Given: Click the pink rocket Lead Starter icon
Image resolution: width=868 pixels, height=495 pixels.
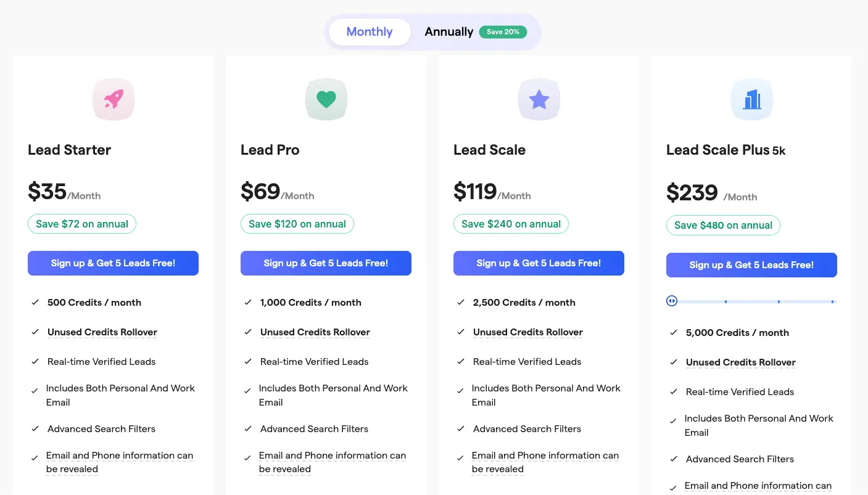Looking at the screenshot, I should tap(114, 99).
